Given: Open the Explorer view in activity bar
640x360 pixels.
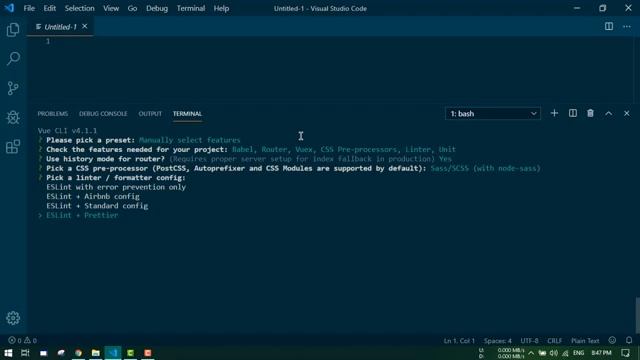Looking at the screenshot, I should 13,30.
